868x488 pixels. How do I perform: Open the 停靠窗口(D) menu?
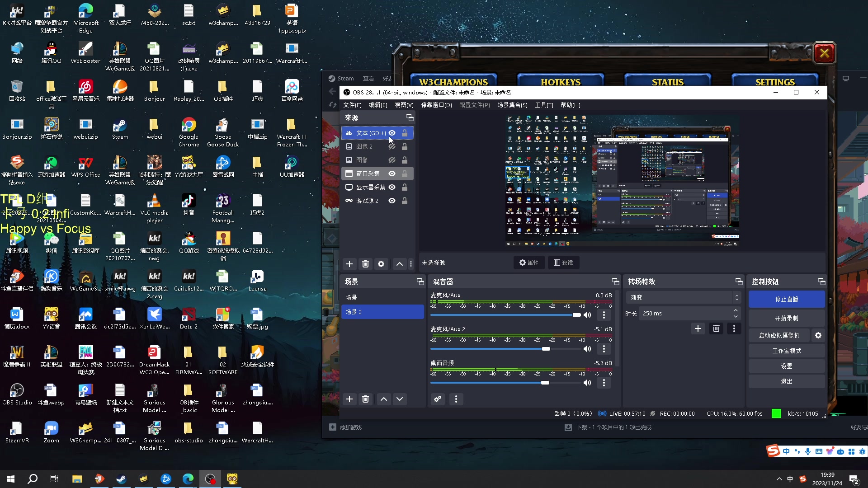click(436, 105)
